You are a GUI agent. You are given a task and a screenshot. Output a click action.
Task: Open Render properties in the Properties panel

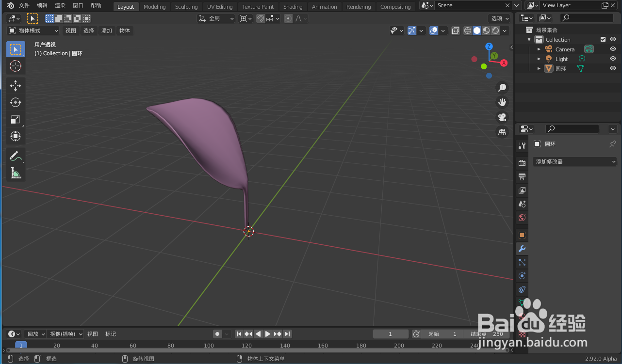tap(522, 162)
